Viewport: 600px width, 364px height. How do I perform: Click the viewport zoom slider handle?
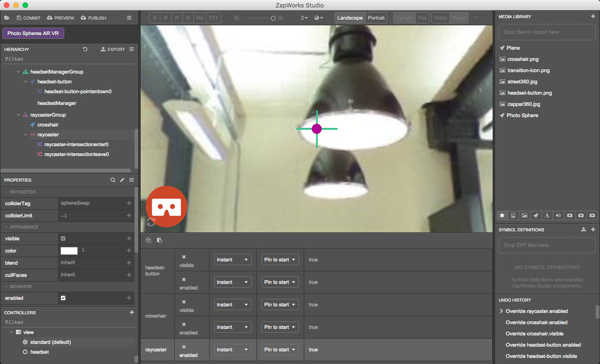(273, 18)
